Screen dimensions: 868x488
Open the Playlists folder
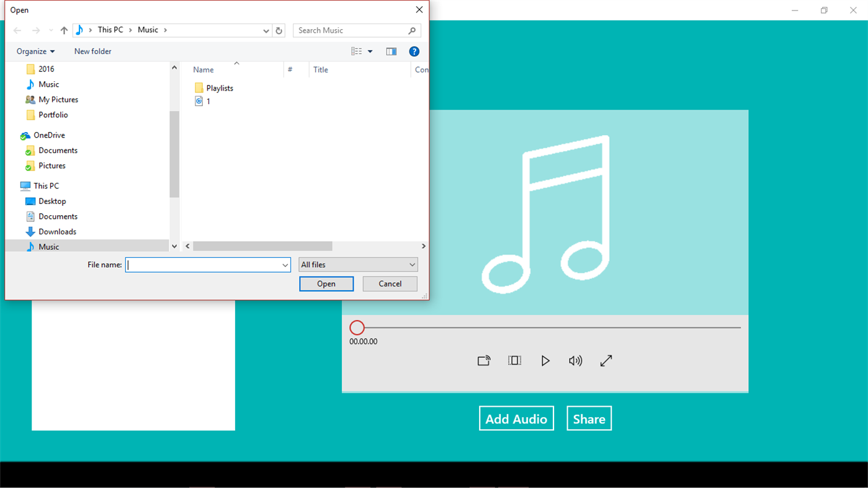click(x=219, y=87)
